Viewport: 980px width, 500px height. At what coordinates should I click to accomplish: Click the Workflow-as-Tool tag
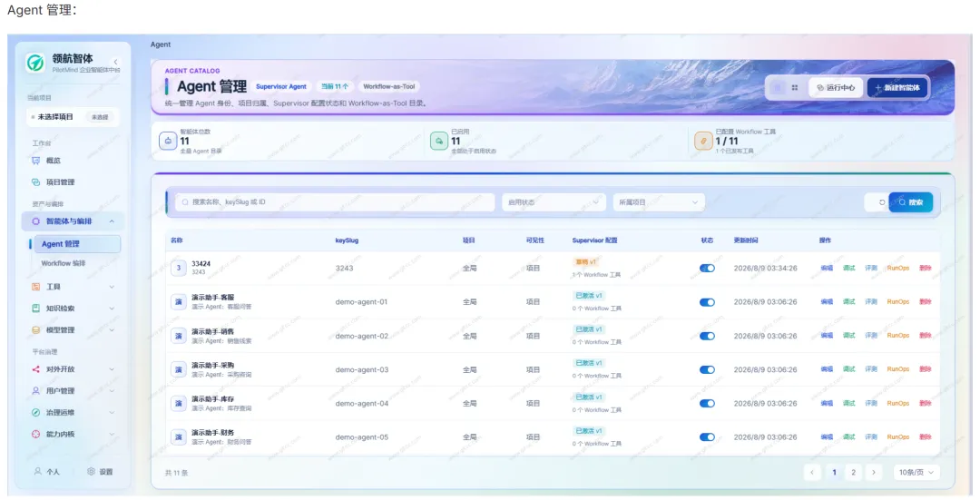click(x=388, y=87)
